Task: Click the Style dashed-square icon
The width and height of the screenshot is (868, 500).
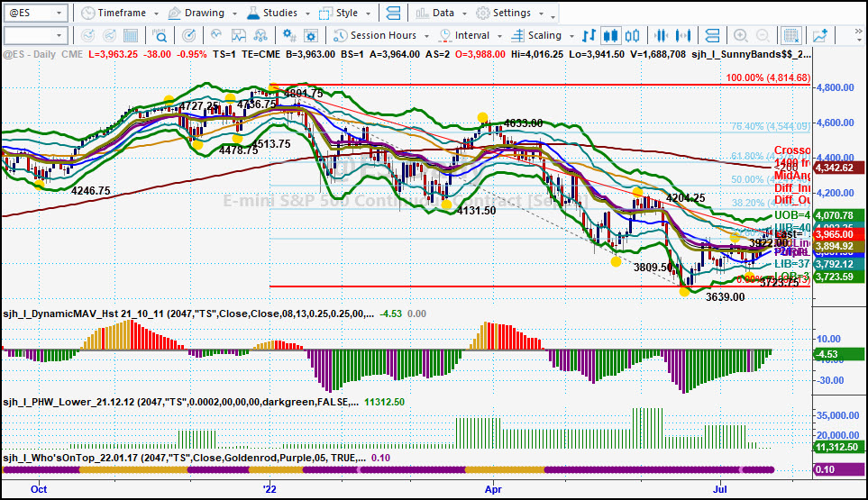Action: (325, 13)
